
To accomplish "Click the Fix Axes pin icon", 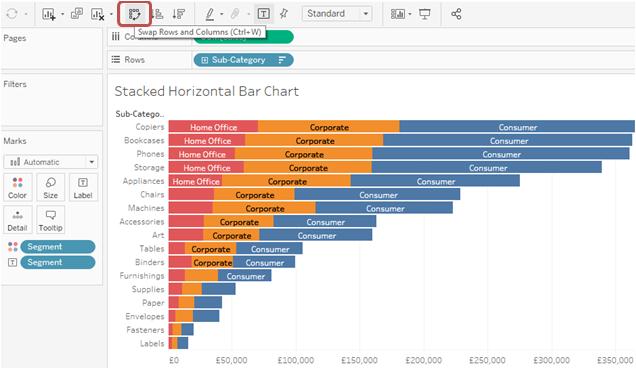I will (284, 14).
